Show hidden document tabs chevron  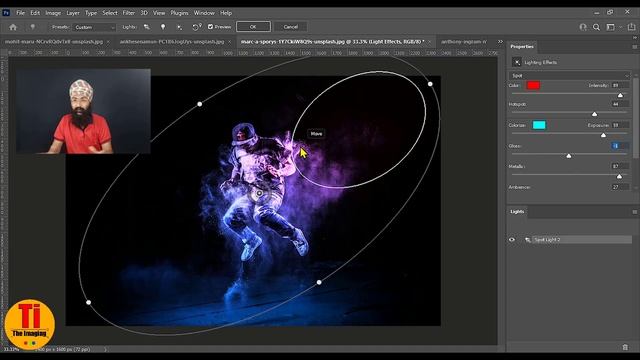[500, 42]
